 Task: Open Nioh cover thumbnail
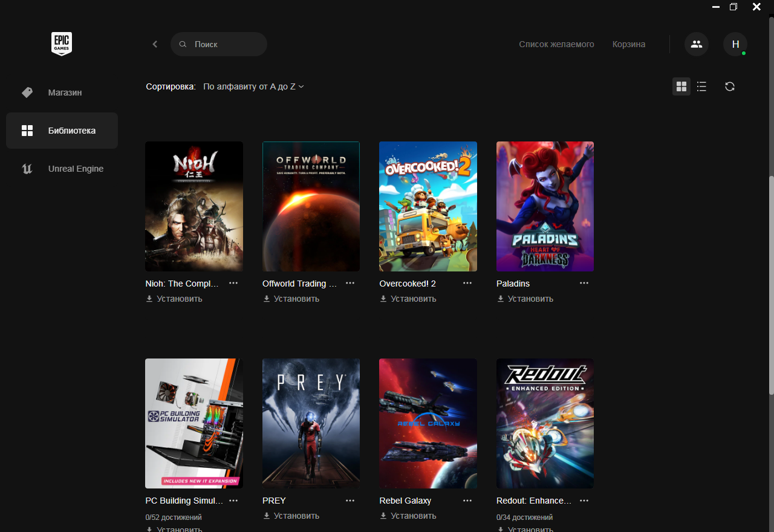point(194,206)
